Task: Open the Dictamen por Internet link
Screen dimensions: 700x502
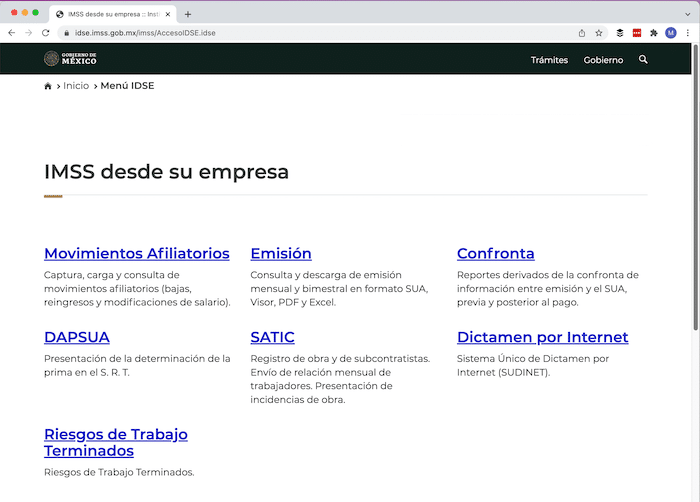Action: (542, 337)
